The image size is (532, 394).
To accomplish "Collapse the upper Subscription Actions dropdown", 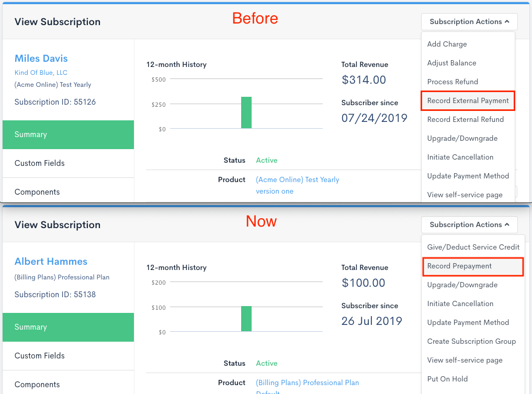I will [x=469, y=21].
